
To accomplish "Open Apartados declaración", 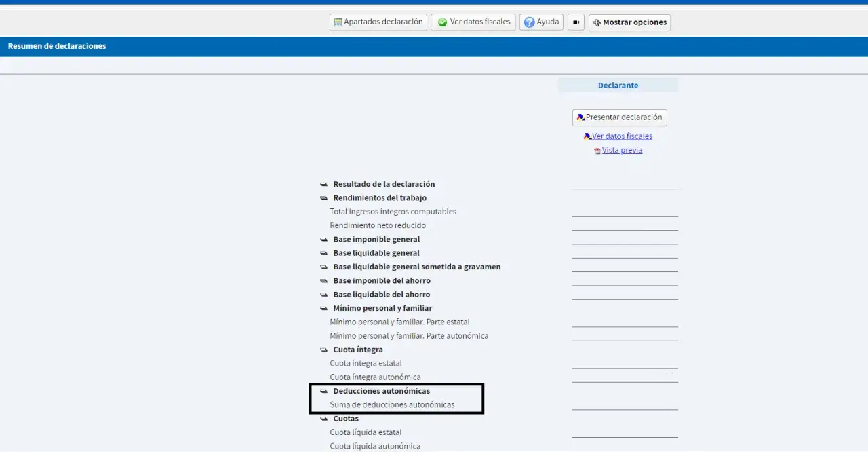I will (378, 22).
